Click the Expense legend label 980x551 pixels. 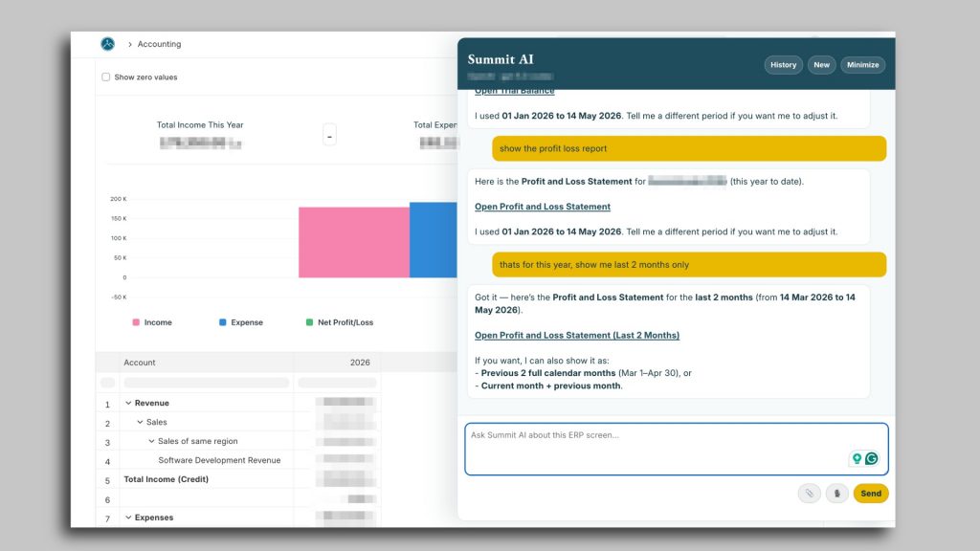(x=247, y=322)
